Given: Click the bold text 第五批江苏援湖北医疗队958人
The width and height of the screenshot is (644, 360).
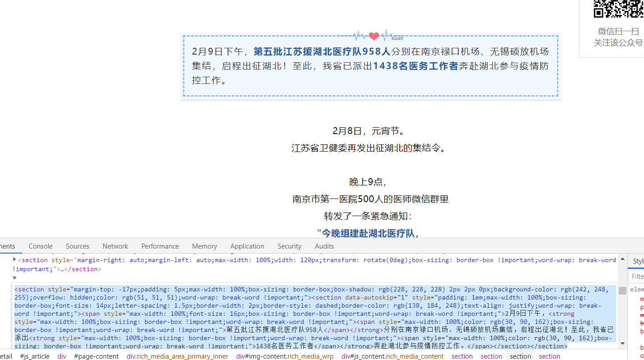Looking at the screenshot, I should [x=322, y=51].
